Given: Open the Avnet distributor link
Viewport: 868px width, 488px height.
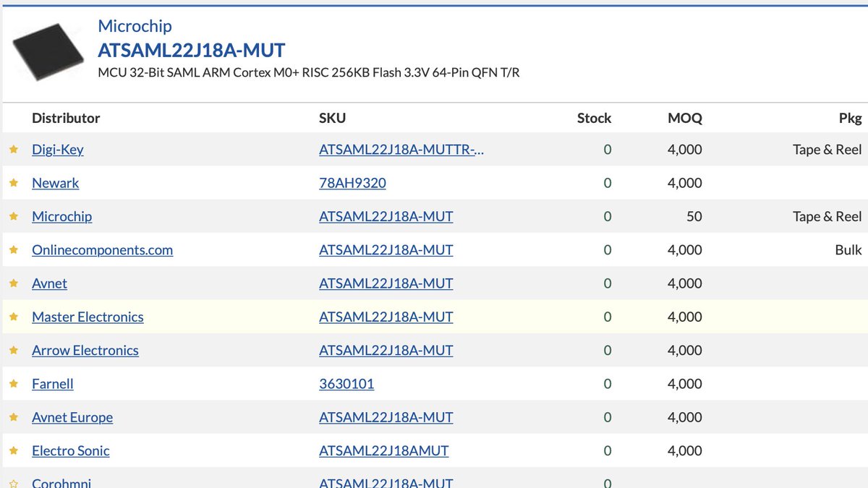Looking at the screenshot, I should pos(49,283).
